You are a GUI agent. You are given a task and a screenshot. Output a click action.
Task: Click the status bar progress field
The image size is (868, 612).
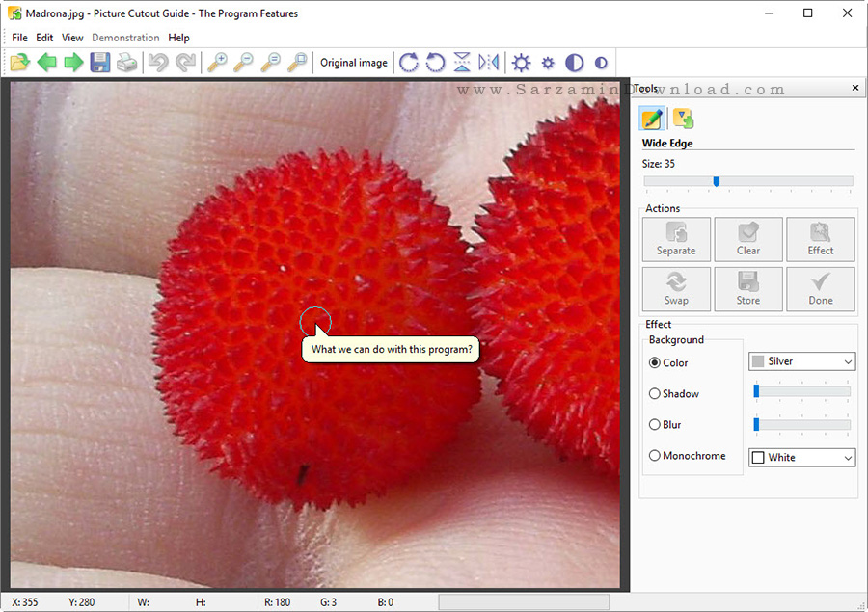tap(524, 602)
